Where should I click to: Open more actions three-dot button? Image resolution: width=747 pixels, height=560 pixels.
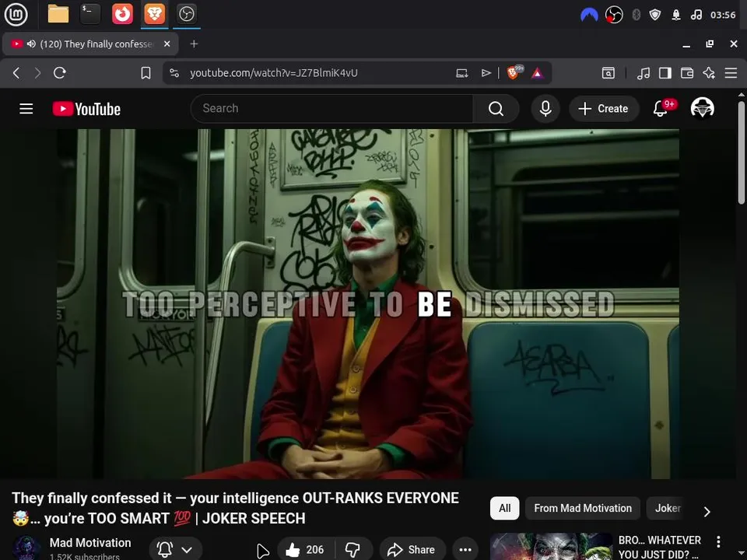(465, 550)
